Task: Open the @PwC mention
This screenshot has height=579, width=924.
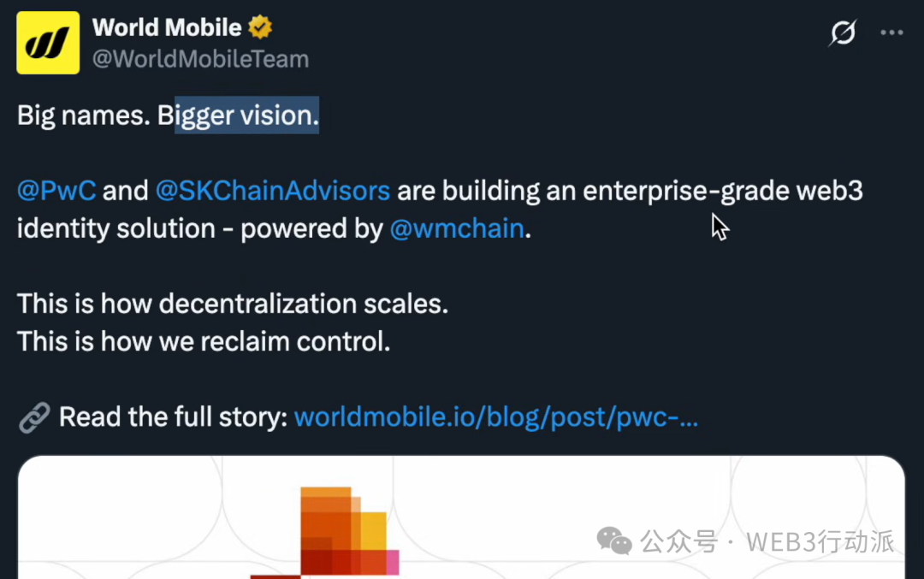Action: pos(56,191)
